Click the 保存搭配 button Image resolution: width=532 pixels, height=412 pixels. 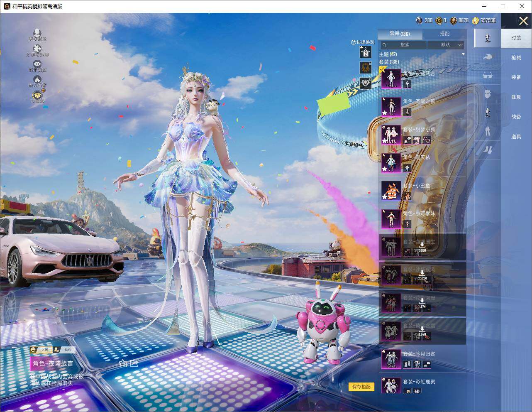pos(361,387)
